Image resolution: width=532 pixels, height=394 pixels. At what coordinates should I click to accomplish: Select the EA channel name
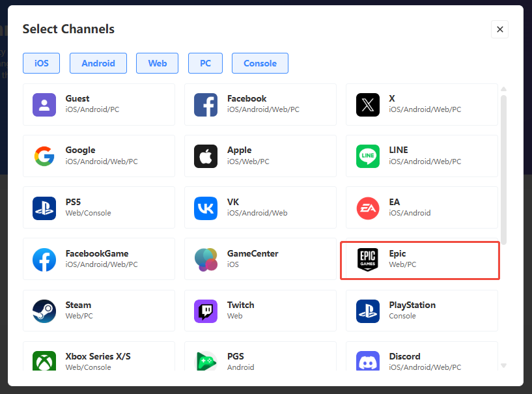click(394, 202)
